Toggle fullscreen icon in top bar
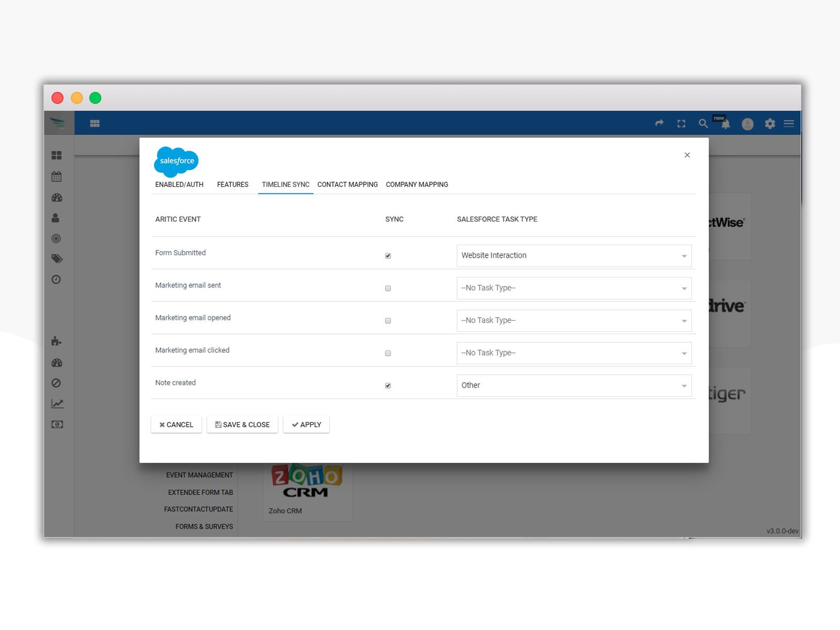Viewport: 840px width, 630px height. click(x=681, y=124)
